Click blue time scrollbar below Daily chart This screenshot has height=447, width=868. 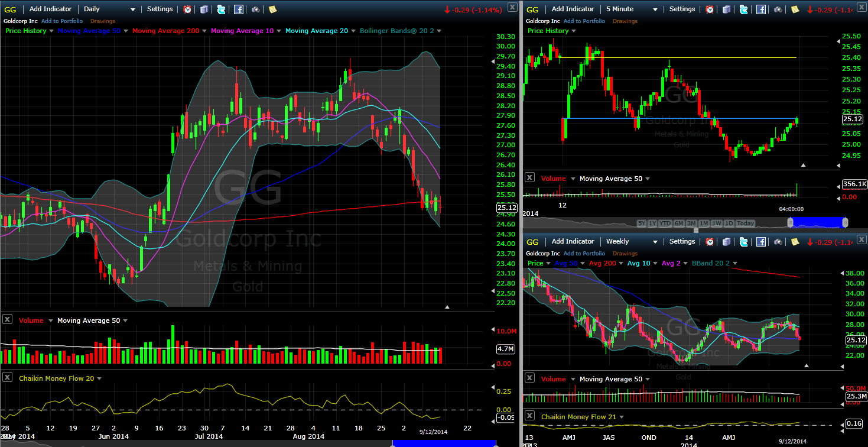click(x=444, y=443)
